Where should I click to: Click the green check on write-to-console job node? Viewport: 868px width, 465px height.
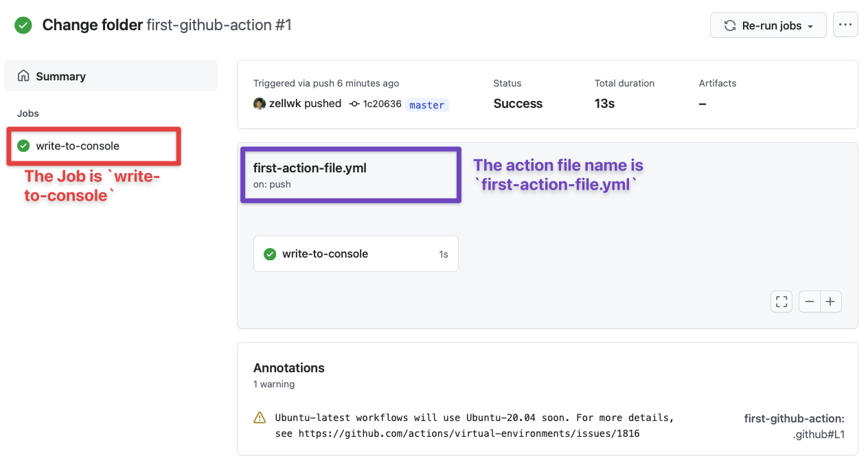pyautogui.click(x=269, y=253)
